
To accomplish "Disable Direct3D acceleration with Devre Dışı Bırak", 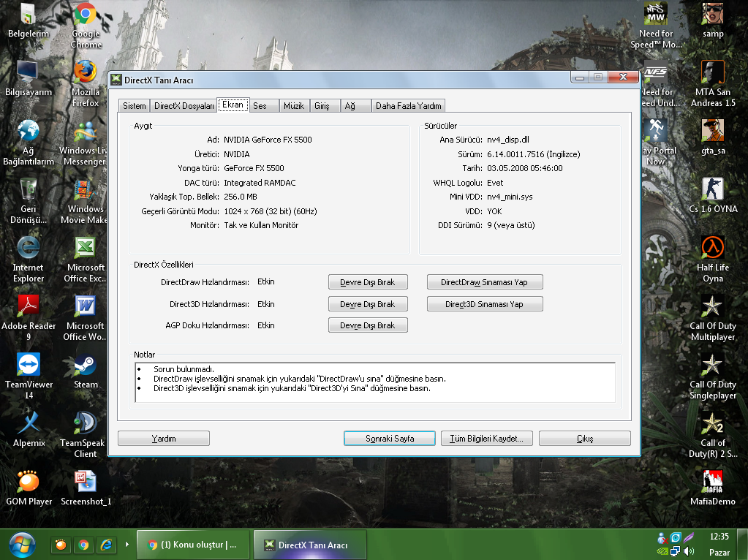I will [x=368, y=304].
